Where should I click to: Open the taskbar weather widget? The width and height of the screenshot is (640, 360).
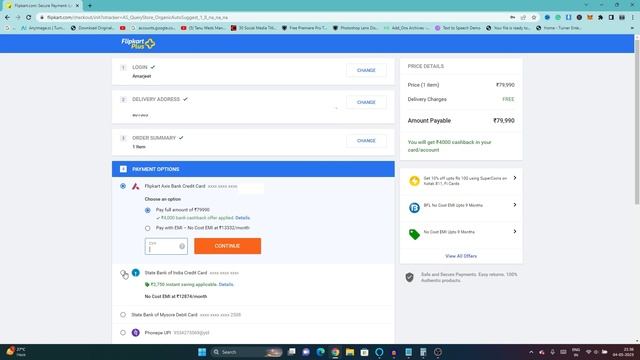tap(16, 352)
